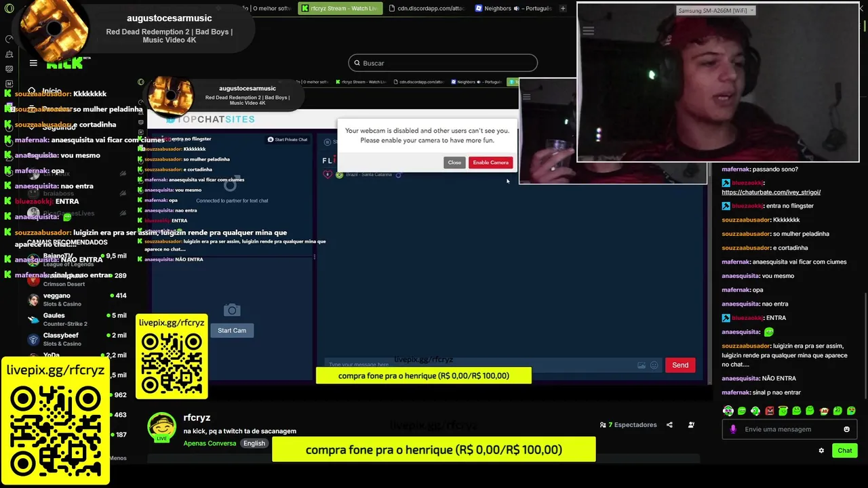Click the Start Cam button
Image resolution: width=868 pixels, height=488 pixels.
(x=232, y=330)
